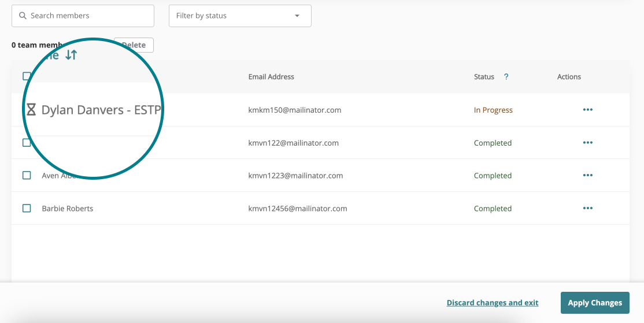Click the In Progress status text
The width and height of the screenshot is (644, 323).
coord(493,110)
